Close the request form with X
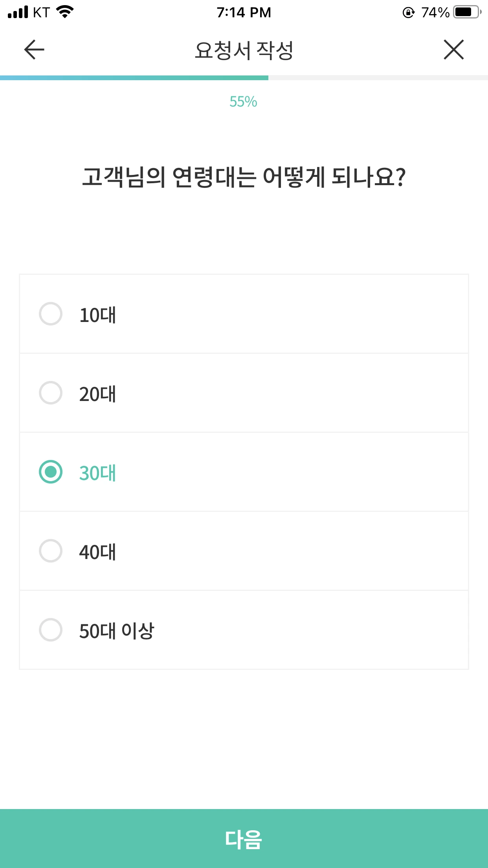This screenshot has width=488, height=868. coord(454,50)
